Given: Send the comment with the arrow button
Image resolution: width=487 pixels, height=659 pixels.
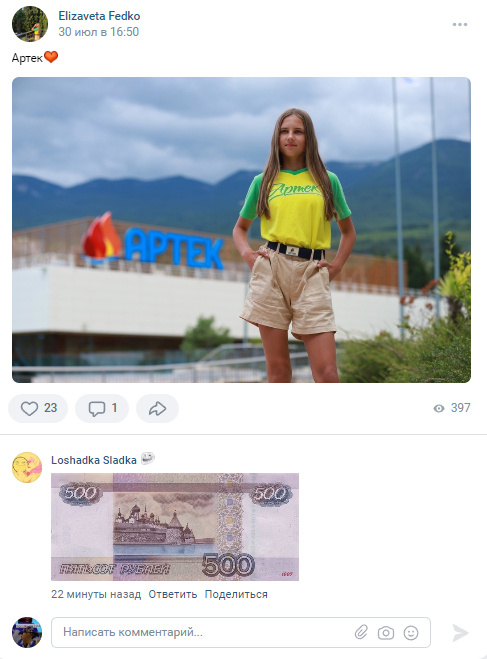Looking at the screenshot, I should pyautogui.click(x=460, y=633).
